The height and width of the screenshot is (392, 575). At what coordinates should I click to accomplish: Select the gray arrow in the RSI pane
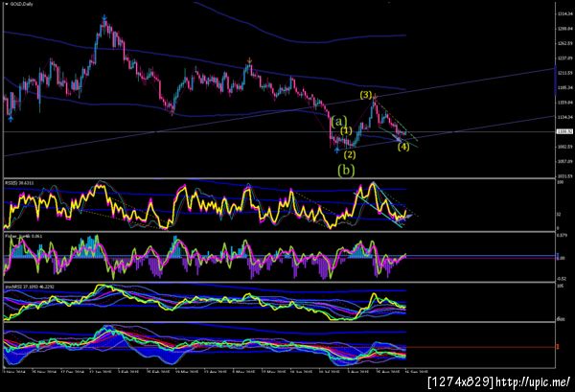pyautogui.click(x=407, y=217)
